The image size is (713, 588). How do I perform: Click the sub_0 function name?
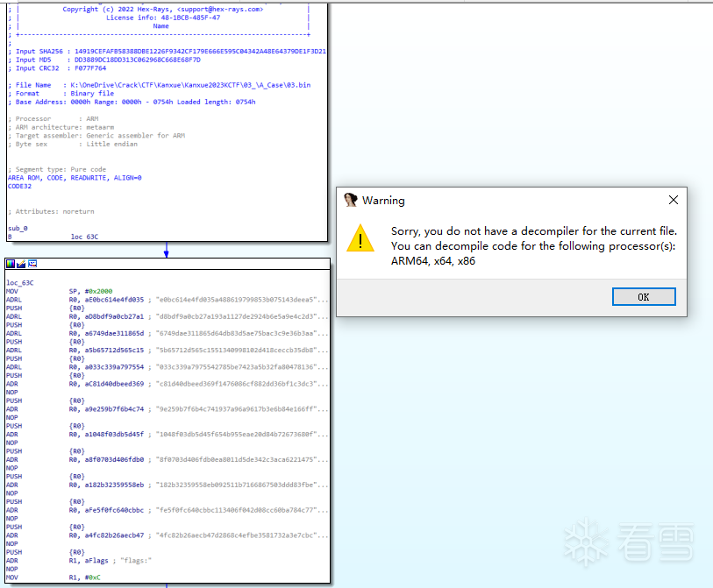(x=18, y=228)
